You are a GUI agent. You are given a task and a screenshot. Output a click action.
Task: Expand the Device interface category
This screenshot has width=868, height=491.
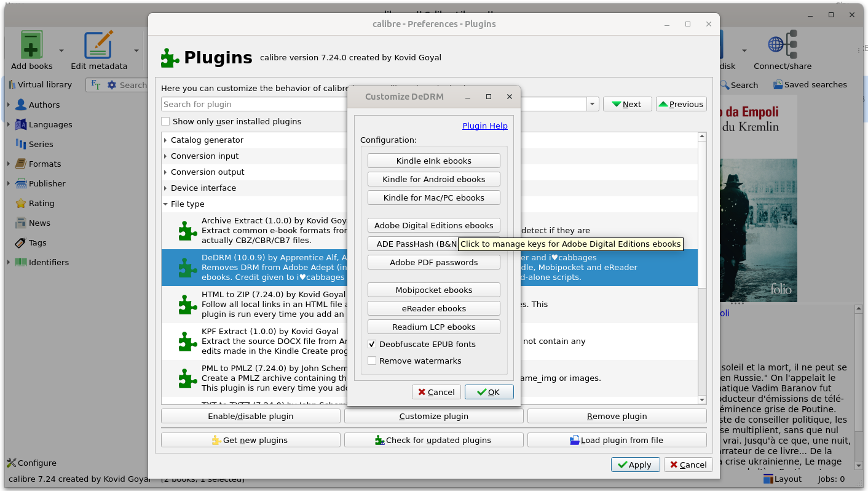point(165,188)
